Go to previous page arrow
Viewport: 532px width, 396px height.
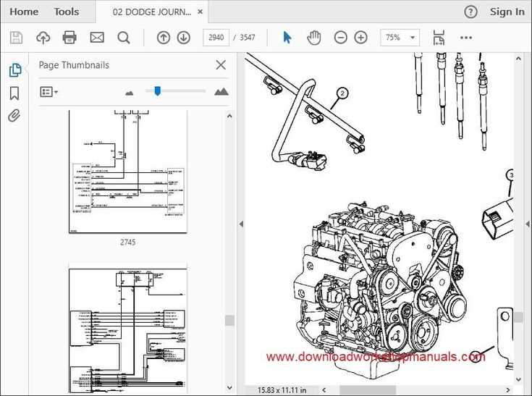coord(163,38)
